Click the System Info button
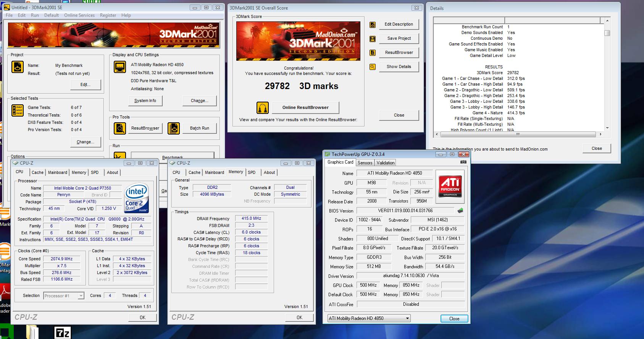This screenshot has height=339, width=644. [x=145, y=101]
